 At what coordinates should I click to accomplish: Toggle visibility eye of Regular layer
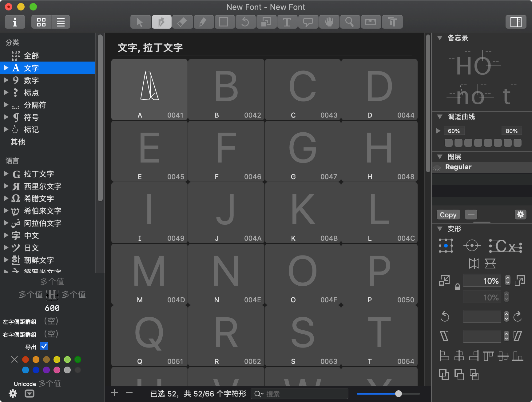click(437, 167)
